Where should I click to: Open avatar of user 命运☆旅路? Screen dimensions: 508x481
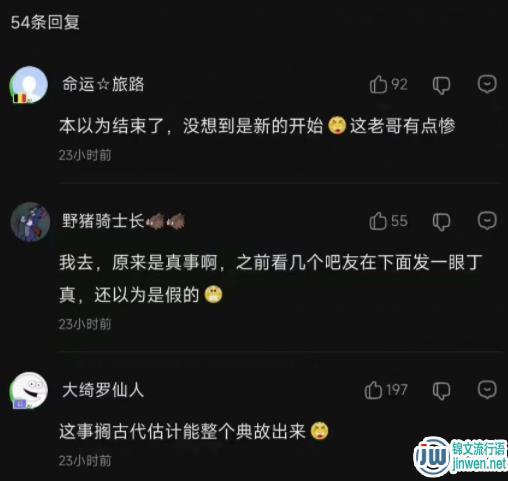[29, 85]
